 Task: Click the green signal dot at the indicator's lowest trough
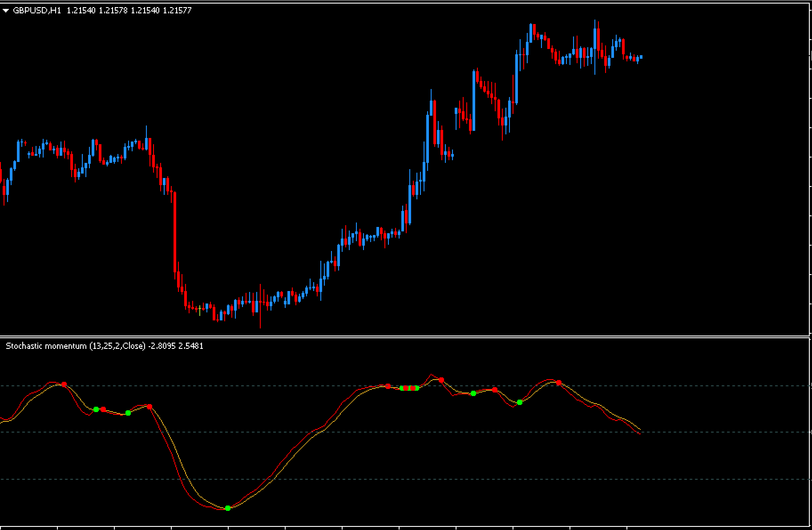[228, 508]
